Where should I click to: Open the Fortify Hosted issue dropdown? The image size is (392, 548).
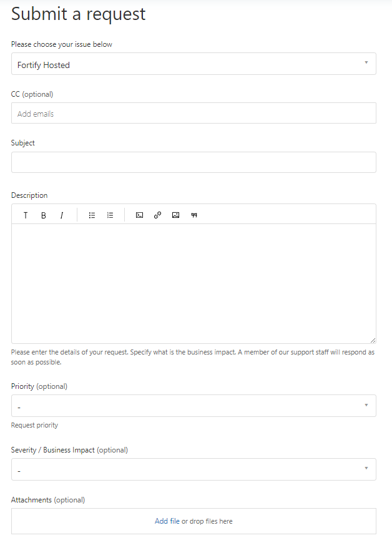[194, 64]
